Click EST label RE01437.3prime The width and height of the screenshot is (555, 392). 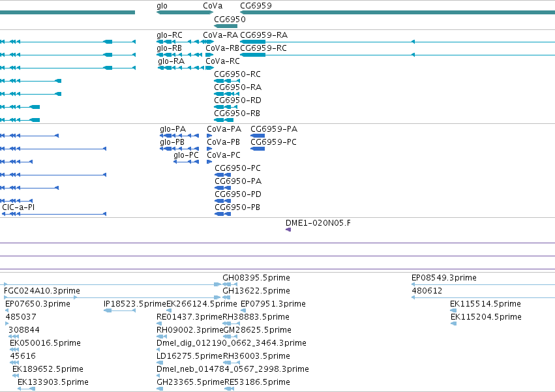tap(189, 317)
